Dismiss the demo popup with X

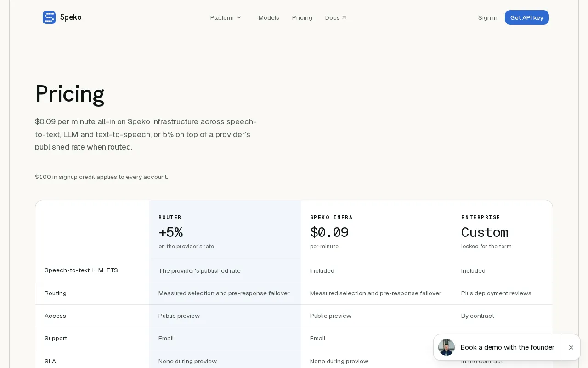[571, 347]
